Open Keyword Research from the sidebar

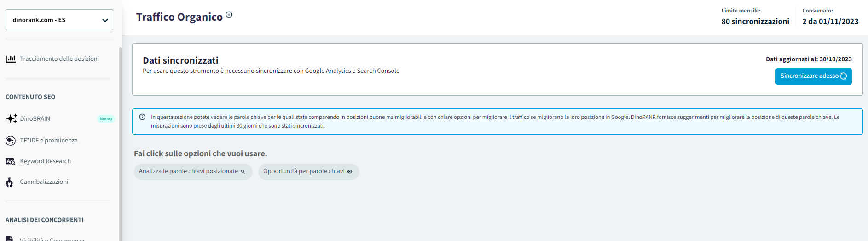click(x=45, y=161)
